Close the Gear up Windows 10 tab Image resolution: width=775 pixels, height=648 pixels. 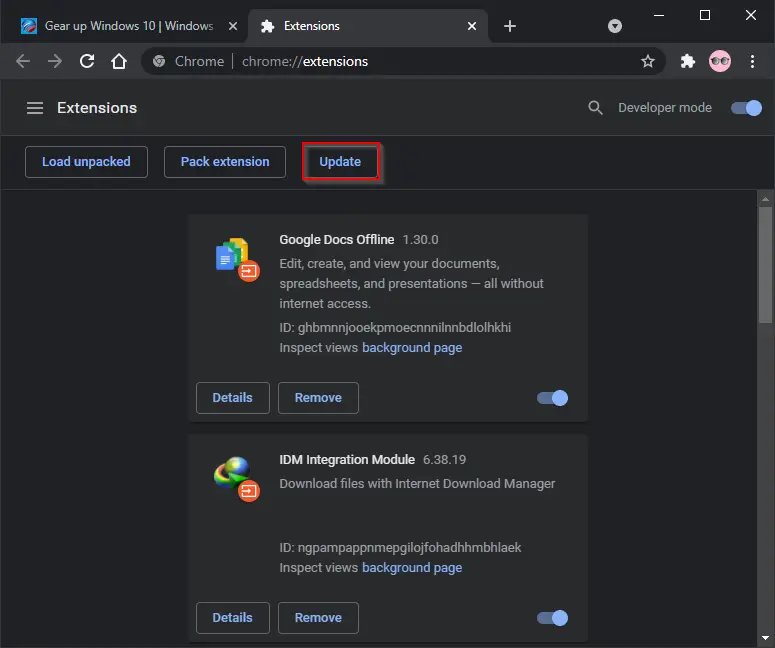tap(233, 26)
